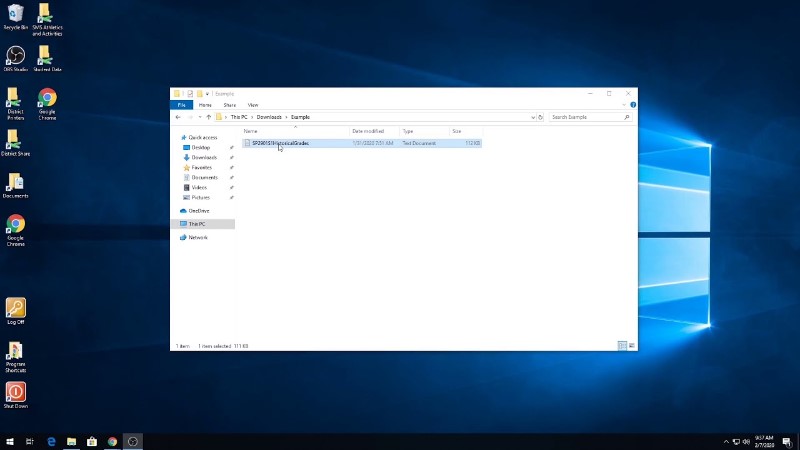Viewport: 800px width, 450px height.
Task: Click the Shut Down desktop shortcut
Action: (x=15, y=393)
